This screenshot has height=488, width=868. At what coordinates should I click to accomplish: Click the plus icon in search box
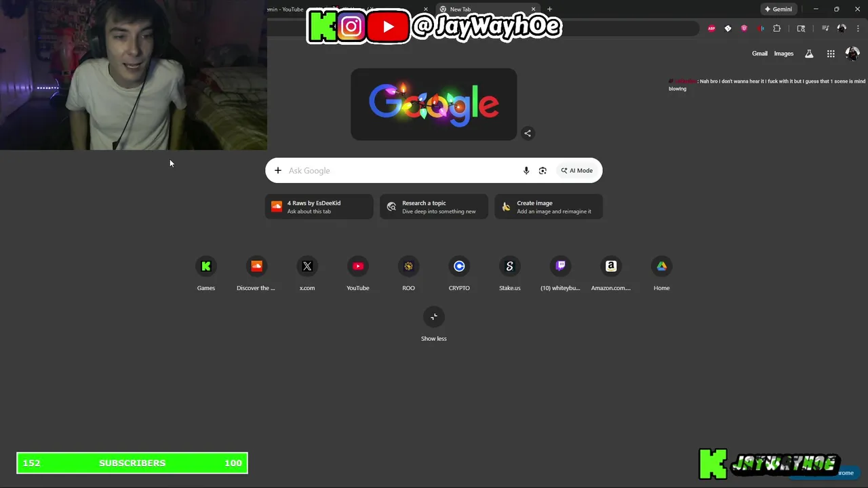278,171
